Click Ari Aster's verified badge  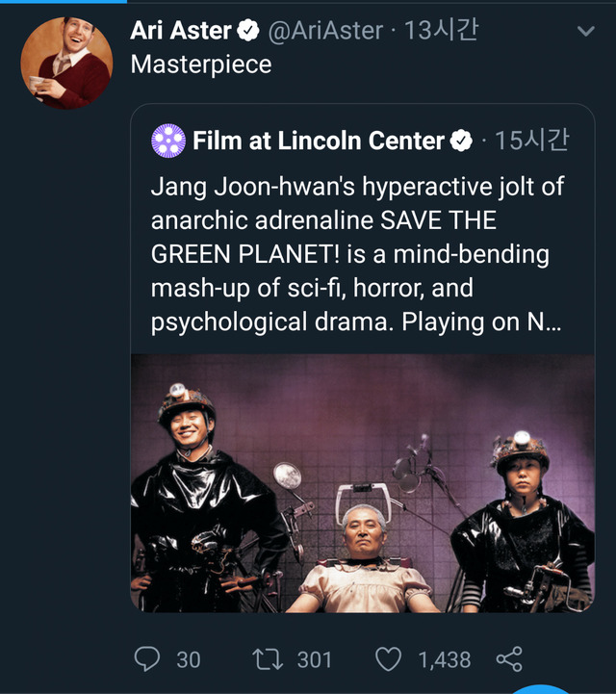point(248,31)
